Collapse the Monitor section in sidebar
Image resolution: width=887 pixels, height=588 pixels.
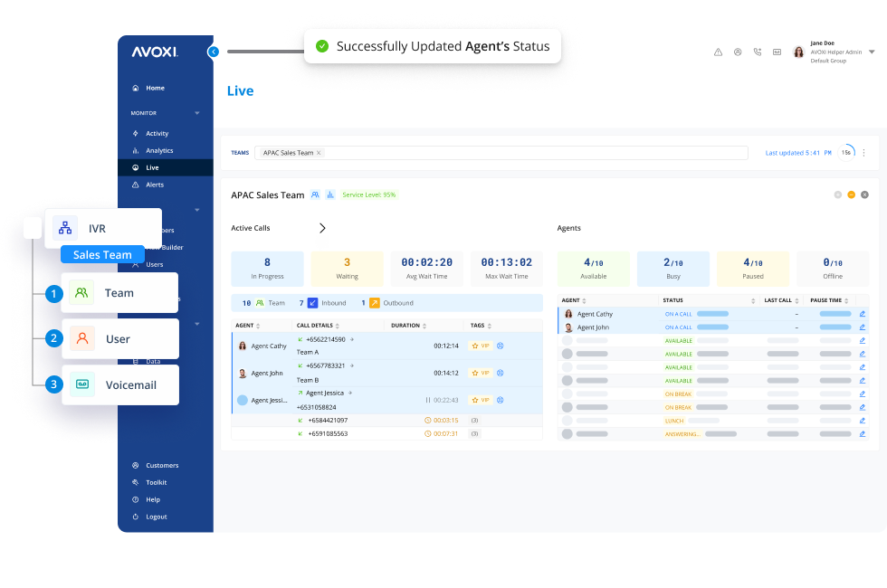tap(197, 113)
